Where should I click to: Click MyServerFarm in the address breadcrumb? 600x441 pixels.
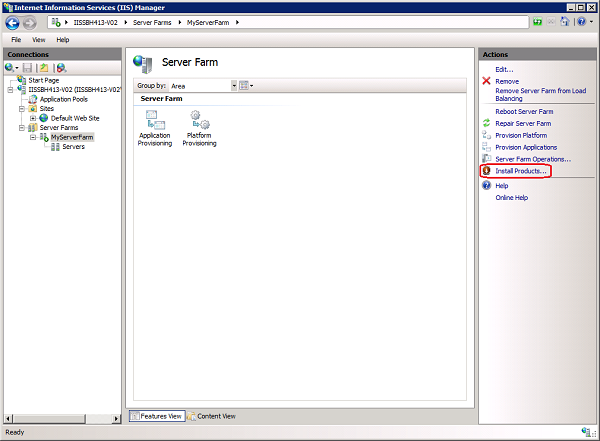click(x=208, y=23)
